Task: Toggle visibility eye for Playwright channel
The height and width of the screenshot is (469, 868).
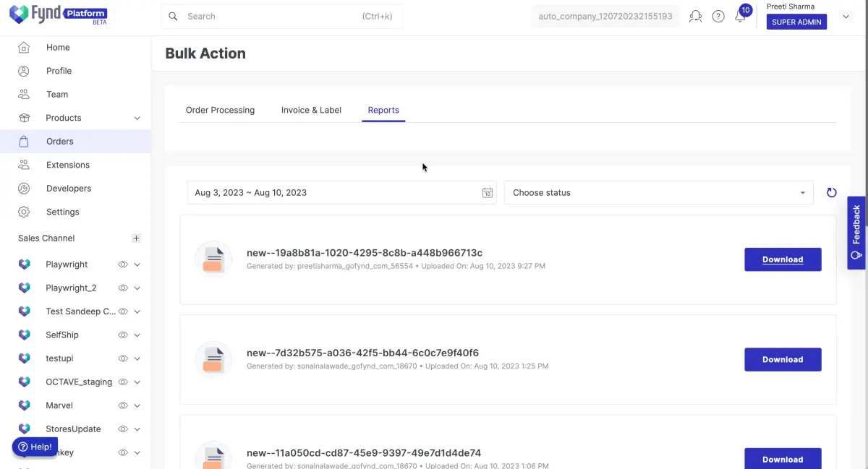Action: click(x=123, y=264)
